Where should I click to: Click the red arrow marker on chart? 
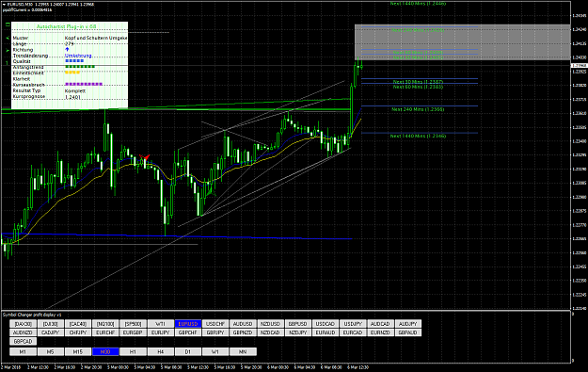144,157
